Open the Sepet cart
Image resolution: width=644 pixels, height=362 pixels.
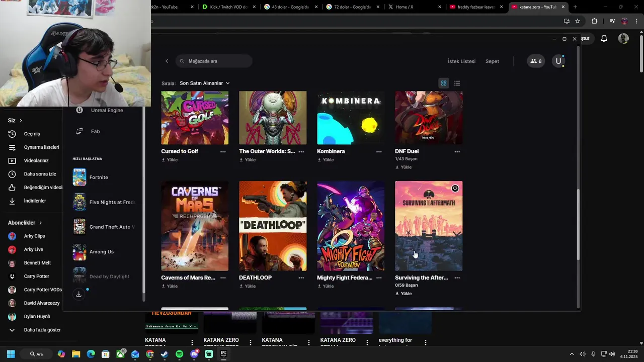(492, 61)
